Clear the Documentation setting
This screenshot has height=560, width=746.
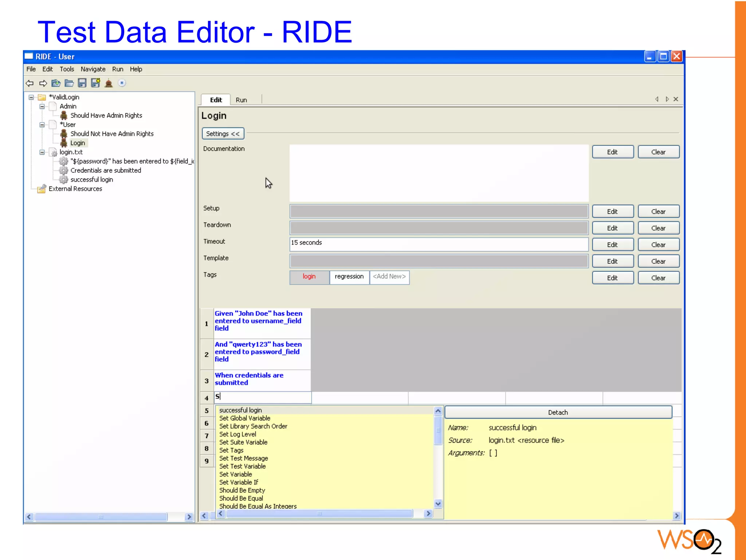click(x=659, y=152)
